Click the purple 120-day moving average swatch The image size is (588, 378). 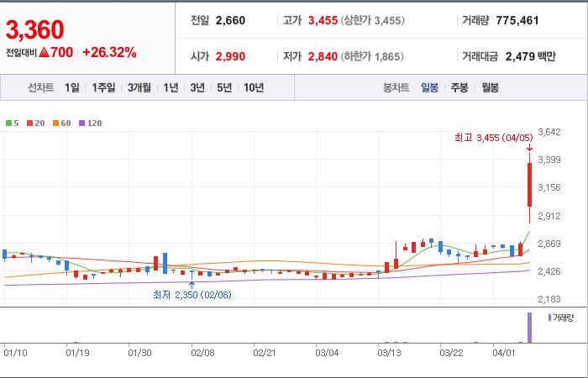pos(82,123)
